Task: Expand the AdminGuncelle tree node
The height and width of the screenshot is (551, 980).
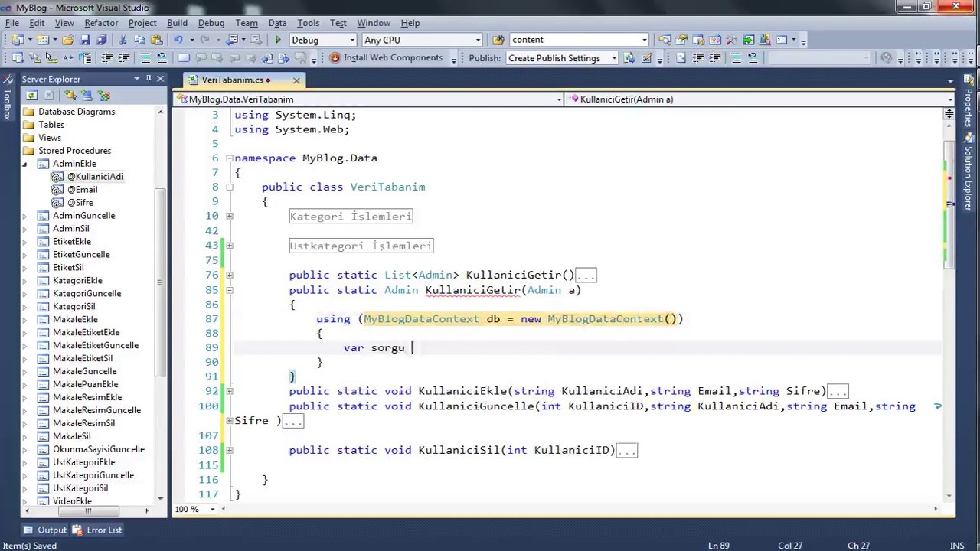Action: [24, 216]
